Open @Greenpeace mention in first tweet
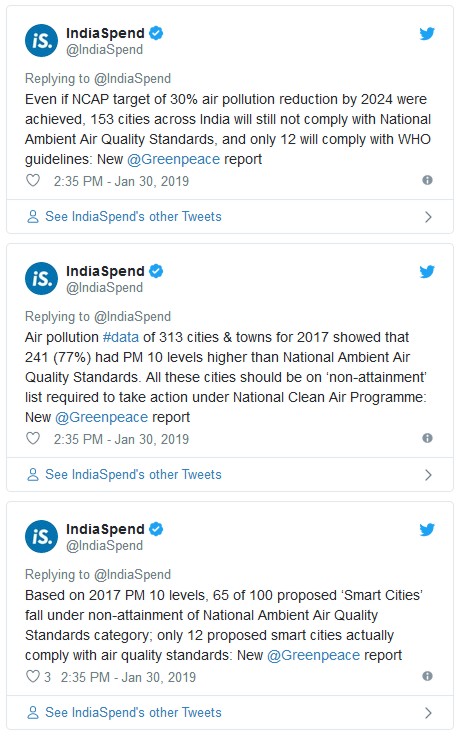459x737 pixels. pyautogui.click(x=173, y=159)
